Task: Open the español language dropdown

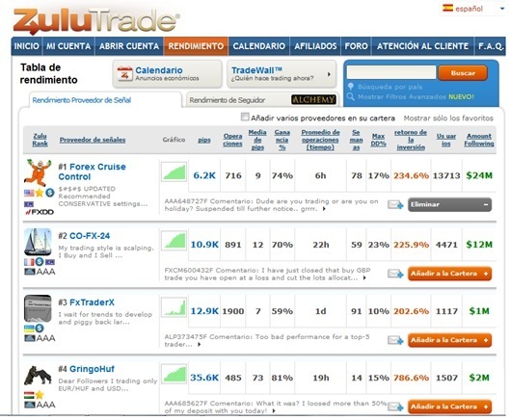Action: [472, 9]
